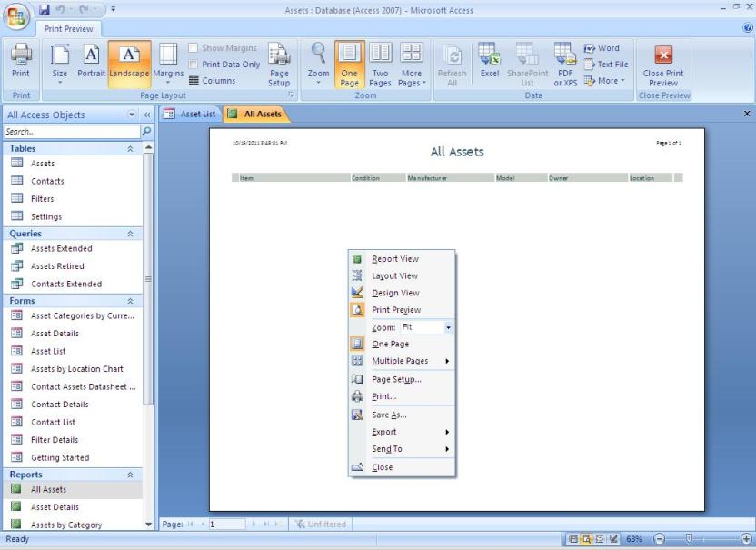Select Landscape page orientation
756x550 pixels.
pos(129,63)
